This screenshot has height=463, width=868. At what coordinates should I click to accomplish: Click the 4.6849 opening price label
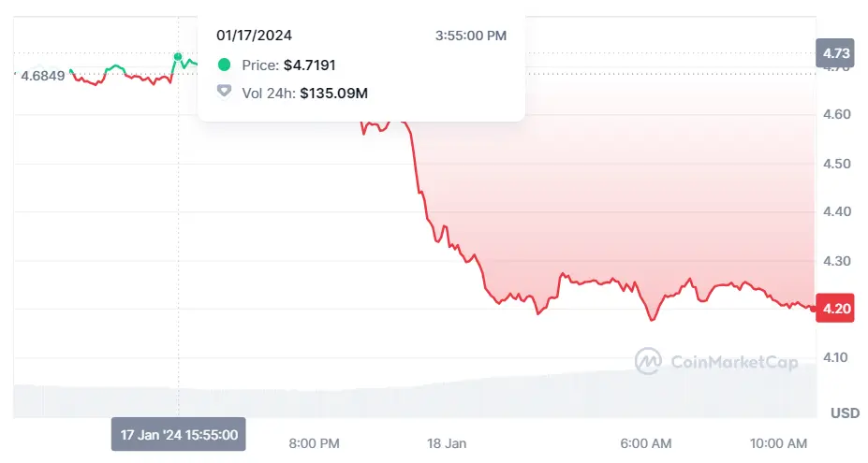42,75
